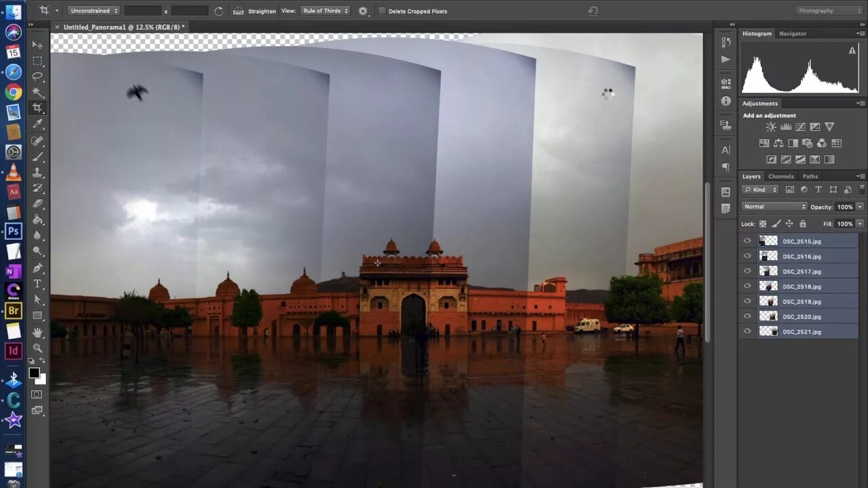Open the Unconstrained crop ratio dropdown

tap(93, 10)
